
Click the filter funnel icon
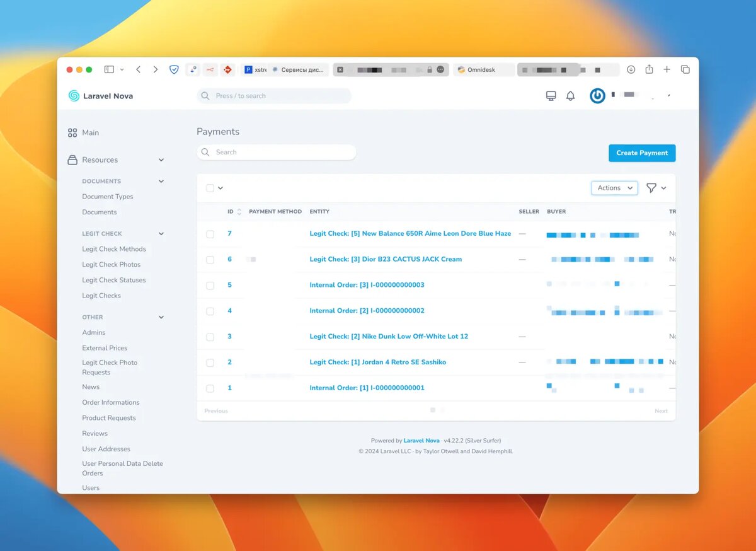651,188
